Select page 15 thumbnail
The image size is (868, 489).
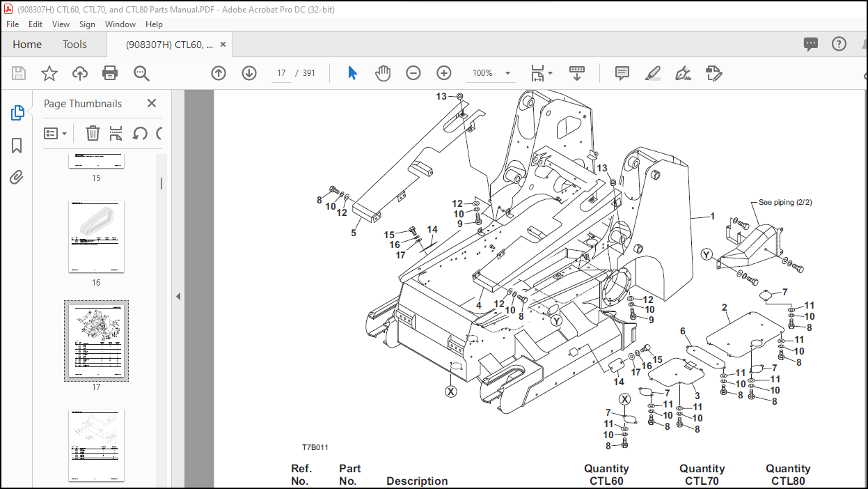pos(96,161)
